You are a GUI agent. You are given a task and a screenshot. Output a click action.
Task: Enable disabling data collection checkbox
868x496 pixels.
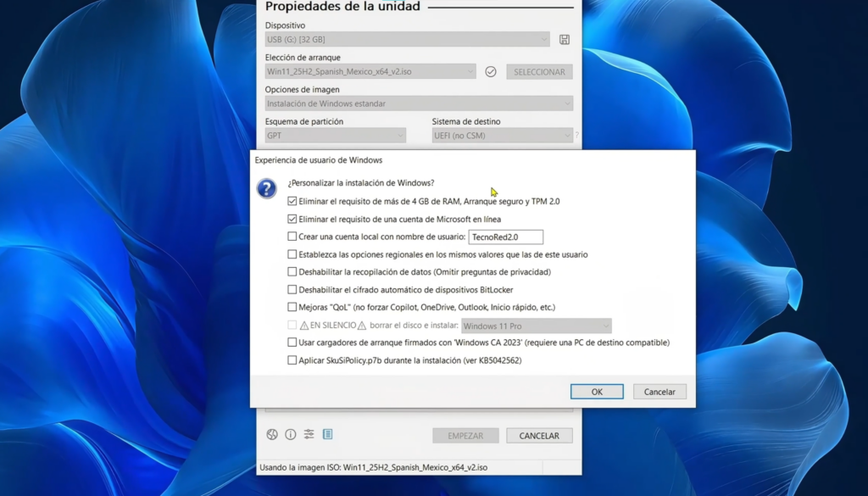(x=292, y=272)
